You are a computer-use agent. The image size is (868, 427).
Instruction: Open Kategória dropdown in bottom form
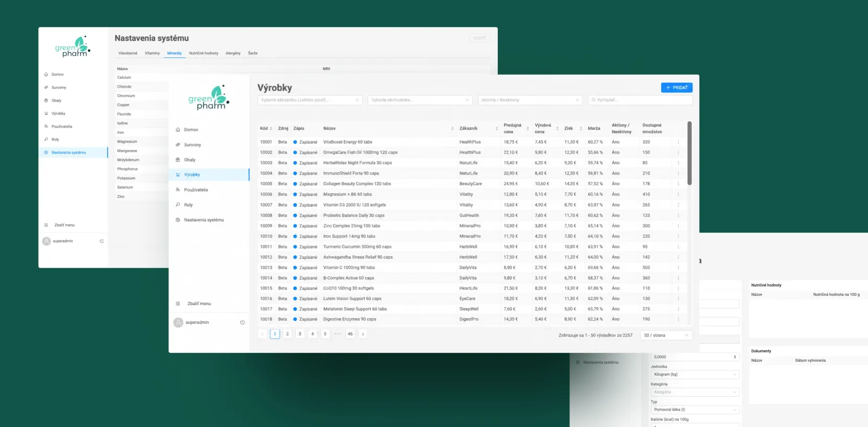click(695, 392)
